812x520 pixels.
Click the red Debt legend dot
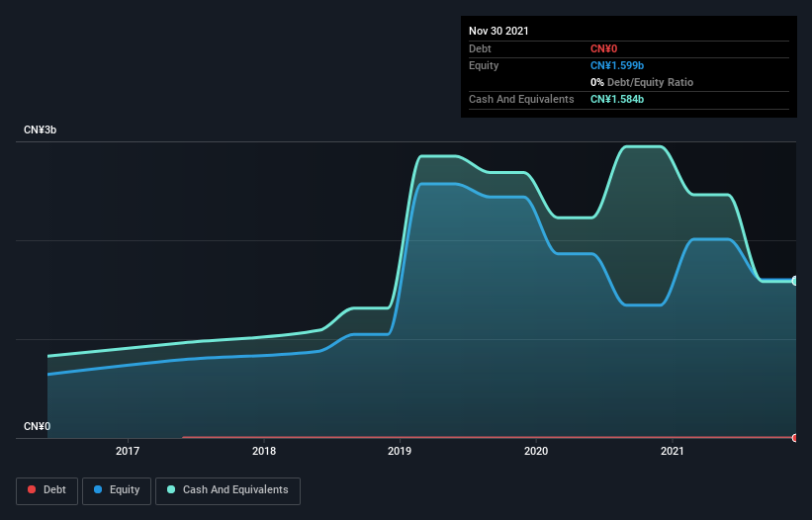point(32,489)
